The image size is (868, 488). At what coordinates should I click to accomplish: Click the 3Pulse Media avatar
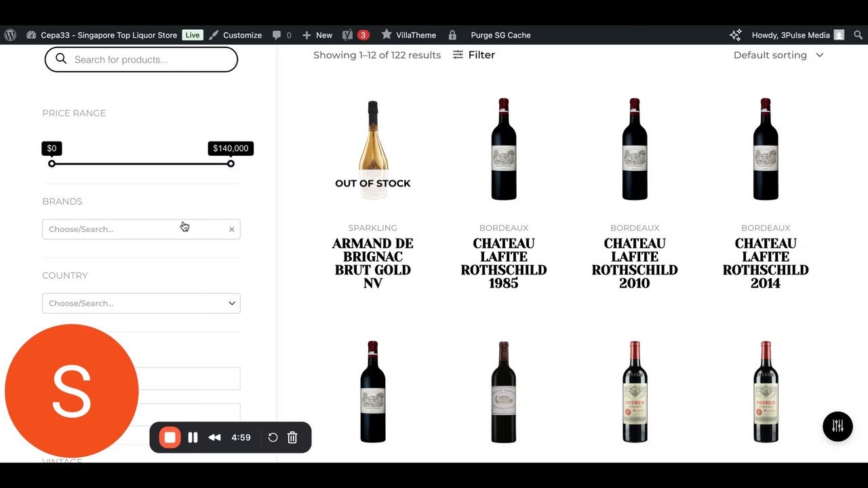click(839, 35)
